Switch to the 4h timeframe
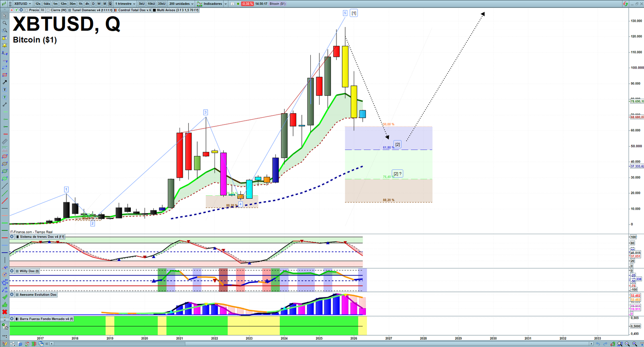The height and width of the screenshot is (347, 644). tap(87, 4)
